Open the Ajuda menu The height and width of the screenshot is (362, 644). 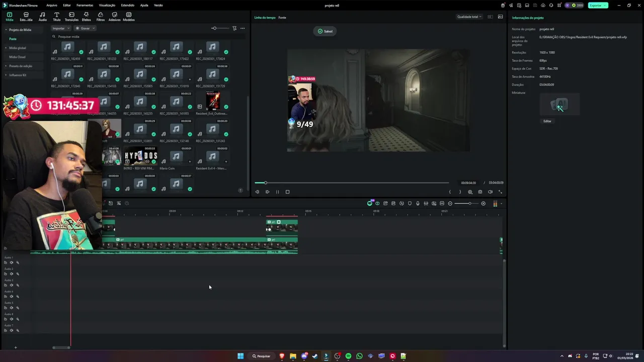[144, 5]
